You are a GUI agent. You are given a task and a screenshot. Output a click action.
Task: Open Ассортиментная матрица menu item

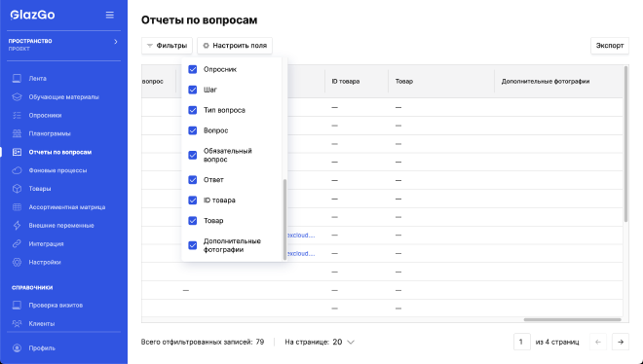[x=67, y=207]
